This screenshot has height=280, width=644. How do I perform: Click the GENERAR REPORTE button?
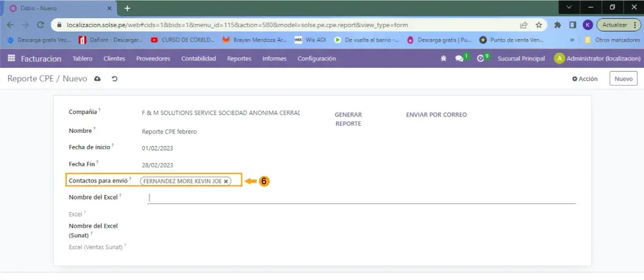(x=348, y=120)
